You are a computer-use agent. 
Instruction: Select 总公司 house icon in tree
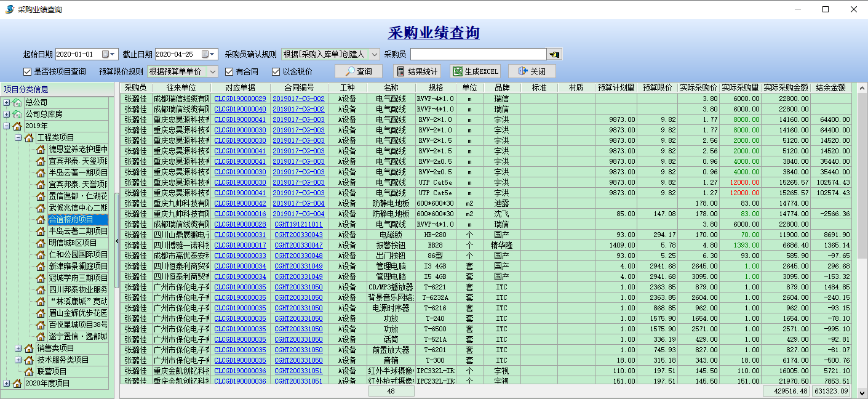[17, 102]
